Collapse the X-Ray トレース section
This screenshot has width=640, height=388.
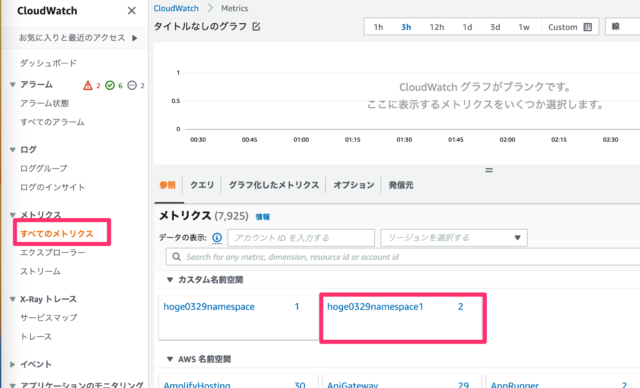tap(13, 299)
